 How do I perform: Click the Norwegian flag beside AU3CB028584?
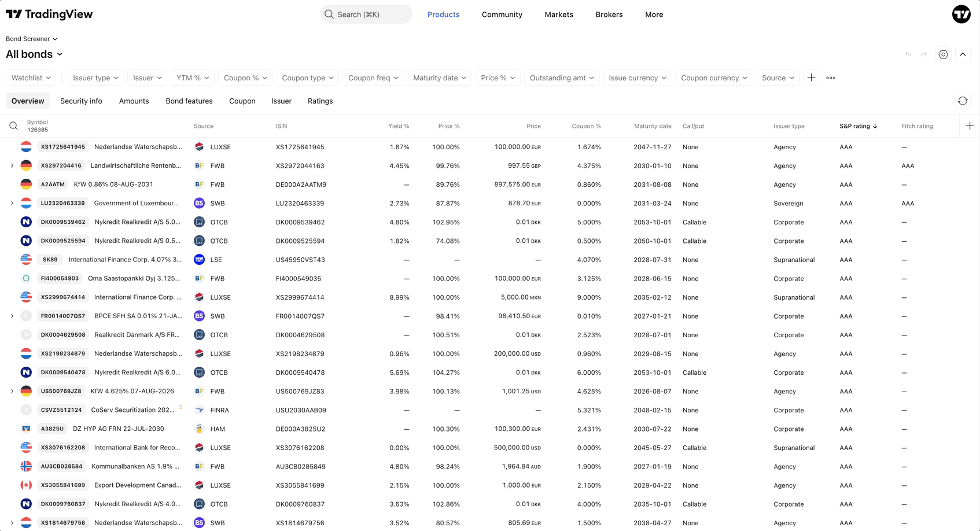pos(26,466)
